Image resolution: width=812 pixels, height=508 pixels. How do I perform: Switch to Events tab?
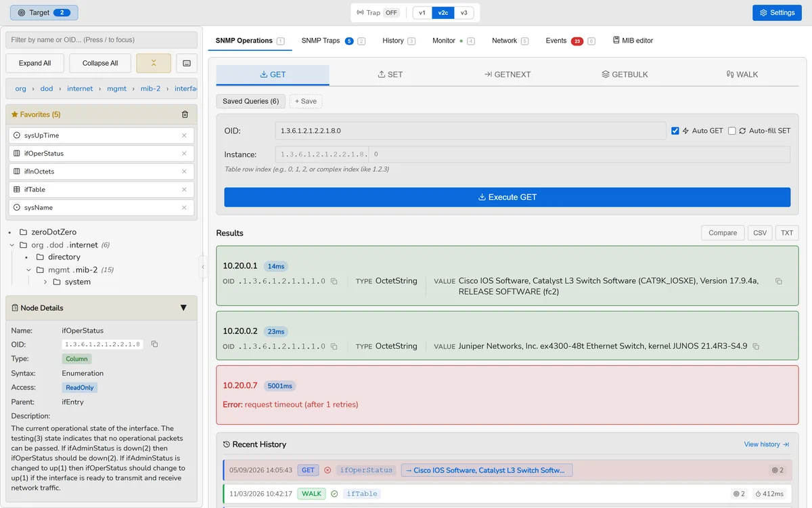point(570,41)
